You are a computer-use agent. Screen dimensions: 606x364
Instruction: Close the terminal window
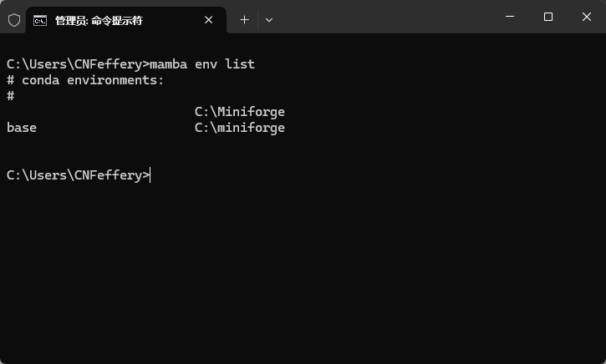click(586, 17)
